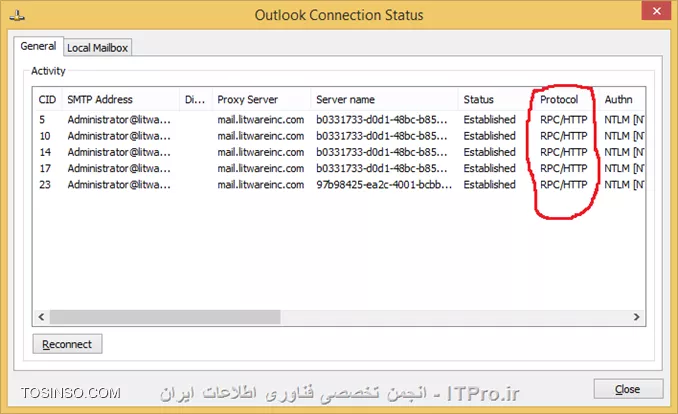Click mail.litwareinc.com in CID 17 row

point(261,168)
